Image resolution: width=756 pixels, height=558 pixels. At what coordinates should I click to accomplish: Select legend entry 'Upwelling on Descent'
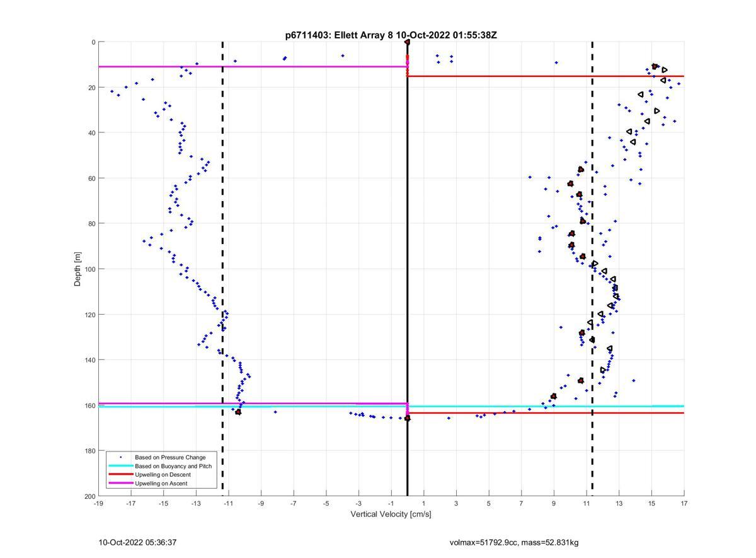click(x=163, y=475)
